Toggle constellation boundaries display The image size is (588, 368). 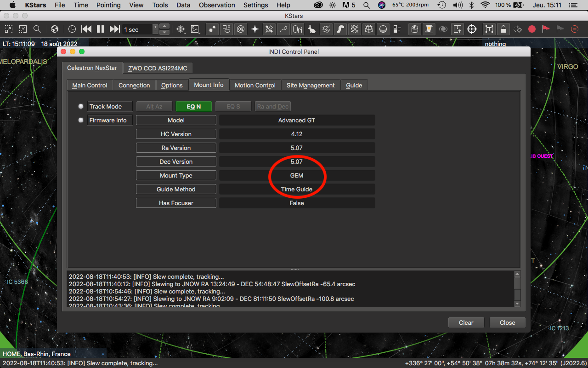point(326,29)
